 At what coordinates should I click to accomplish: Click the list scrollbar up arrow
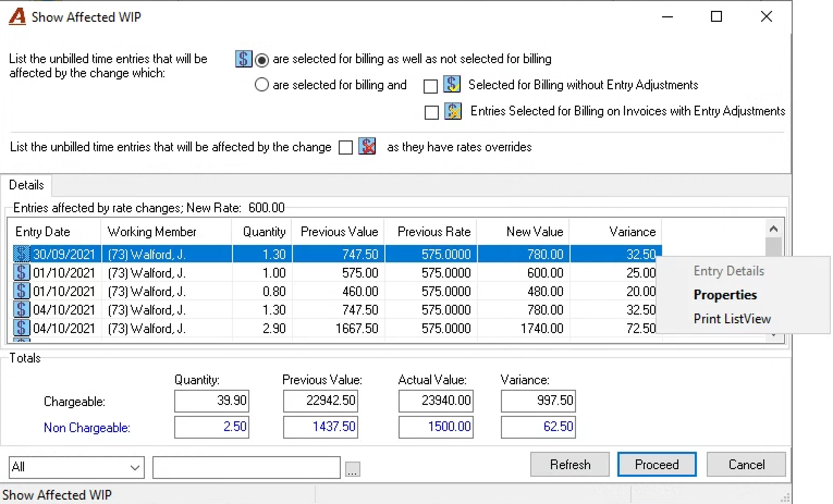click(774, 229)
